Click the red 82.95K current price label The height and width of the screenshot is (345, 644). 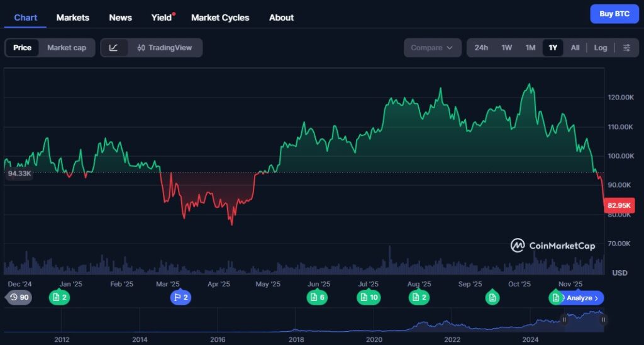[619, 205]
